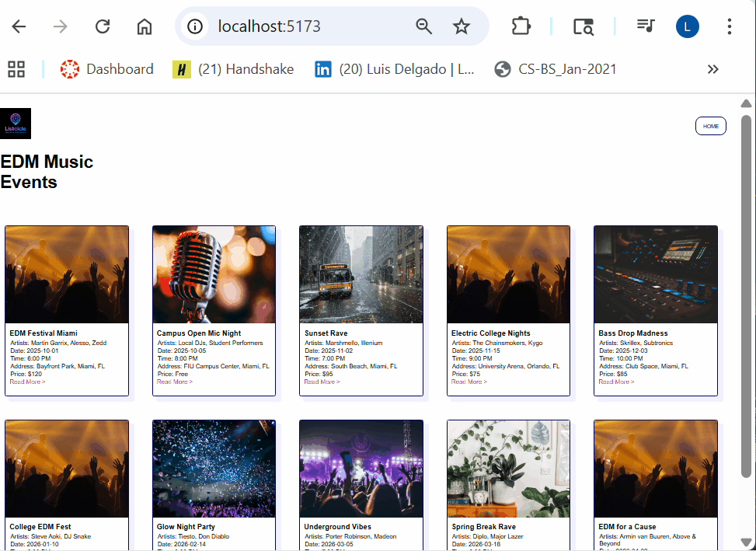The image size is (756, 551).
Task: Open the extensions puzzle icon
Action: coord(521,26)
